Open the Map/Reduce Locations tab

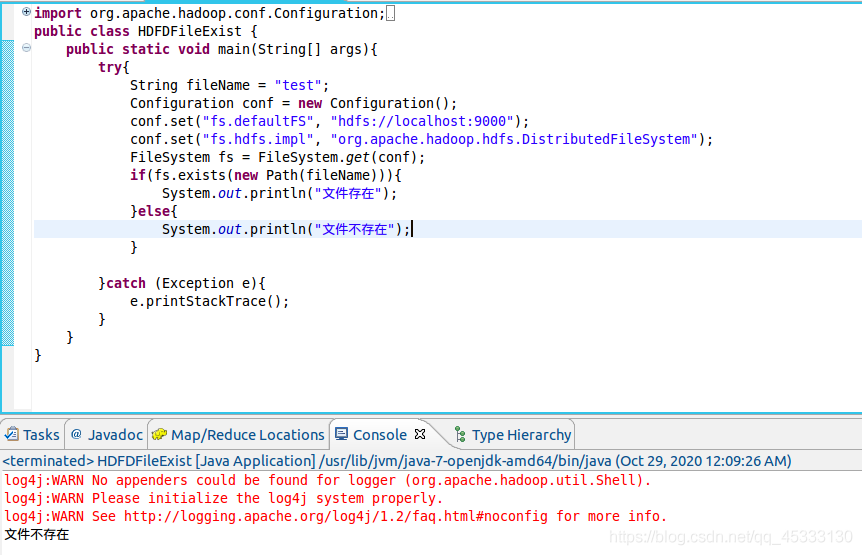tap(239, 435)
